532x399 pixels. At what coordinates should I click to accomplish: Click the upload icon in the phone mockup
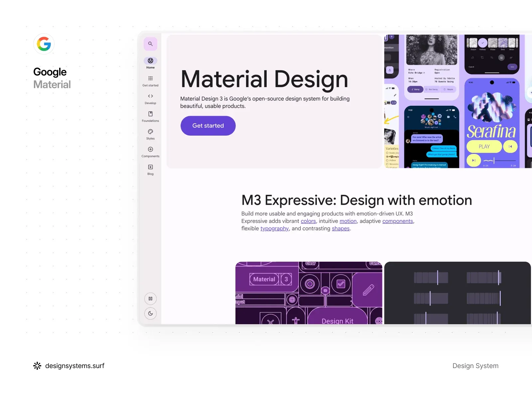click(x=390, y=70)
